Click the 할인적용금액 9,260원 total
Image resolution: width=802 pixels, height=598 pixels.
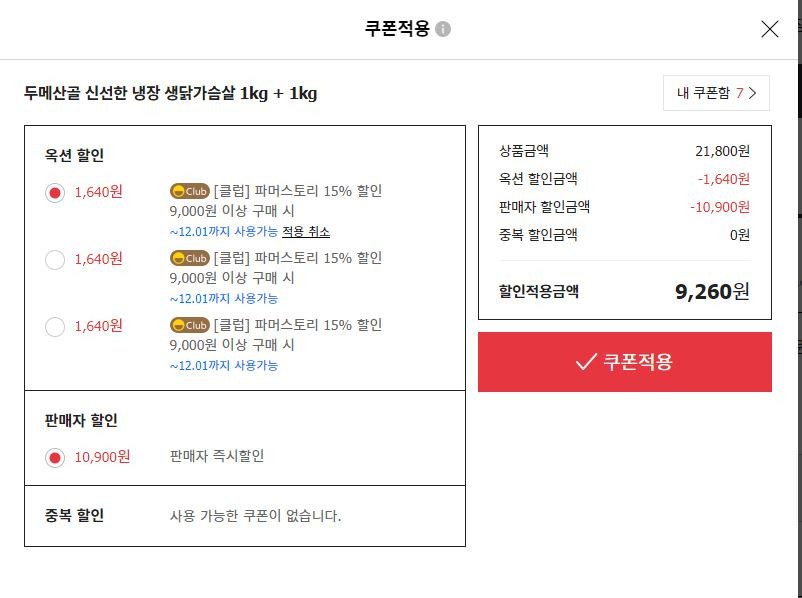tap(712, 292)
